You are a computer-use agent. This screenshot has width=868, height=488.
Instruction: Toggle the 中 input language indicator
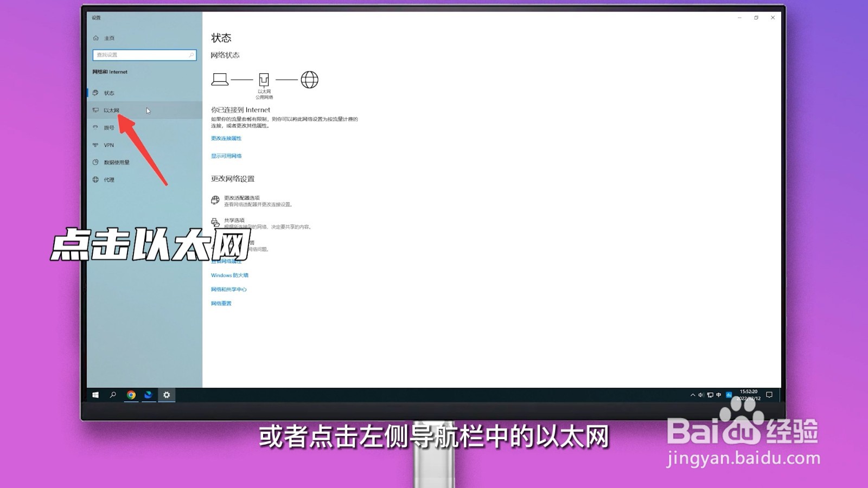point(719,395)
